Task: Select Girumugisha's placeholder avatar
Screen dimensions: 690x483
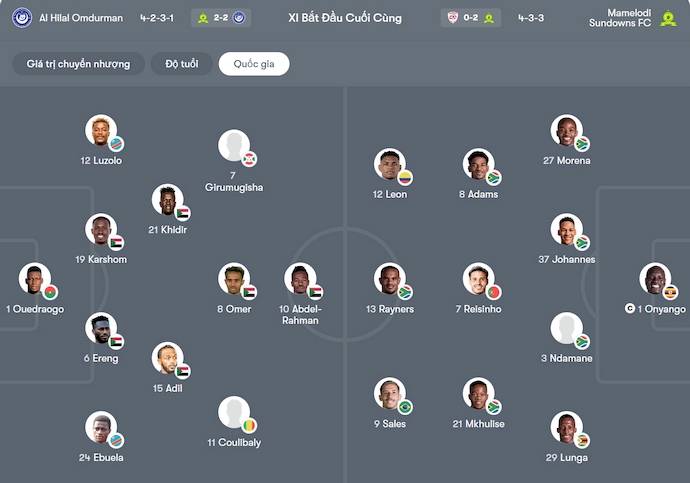Action: [x=233, y=146]
